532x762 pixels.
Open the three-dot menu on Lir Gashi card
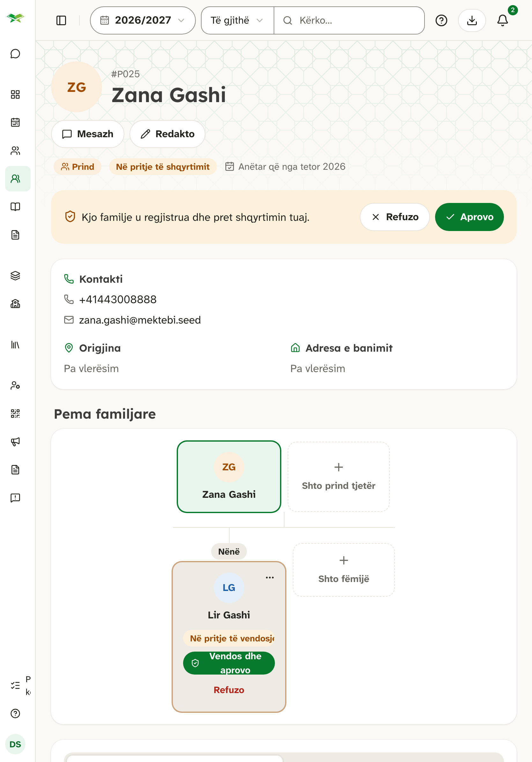270,578
